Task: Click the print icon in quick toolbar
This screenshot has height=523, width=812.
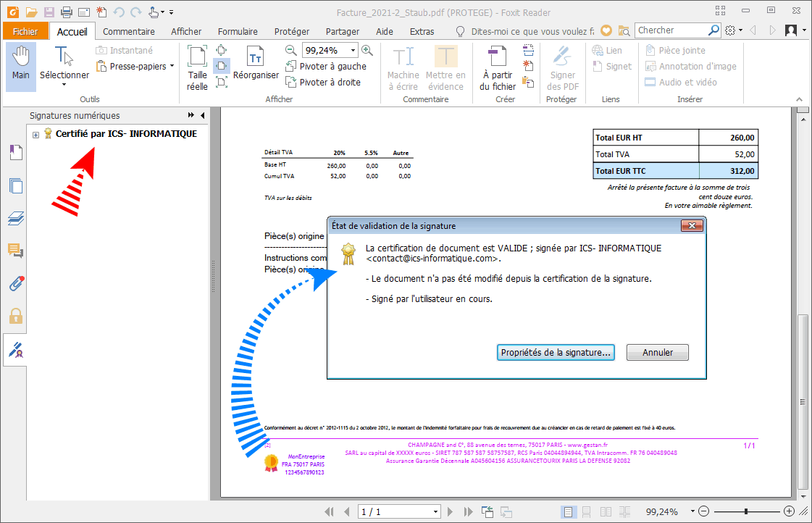Action: (67, 12)
